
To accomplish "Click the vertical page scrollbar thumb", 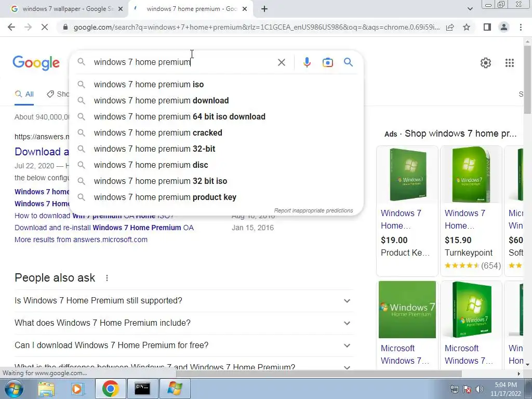I will 527,79.
